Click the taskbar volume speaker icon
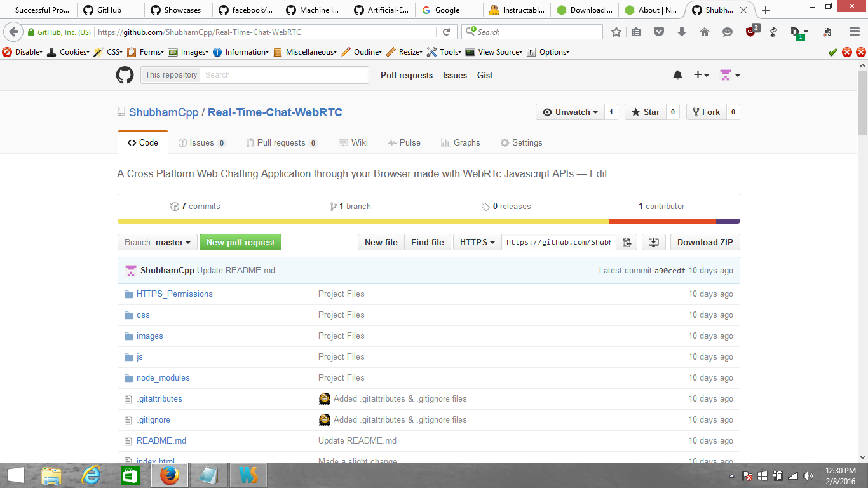The height and width of the screenshot is (488, 868). (808, 476)
